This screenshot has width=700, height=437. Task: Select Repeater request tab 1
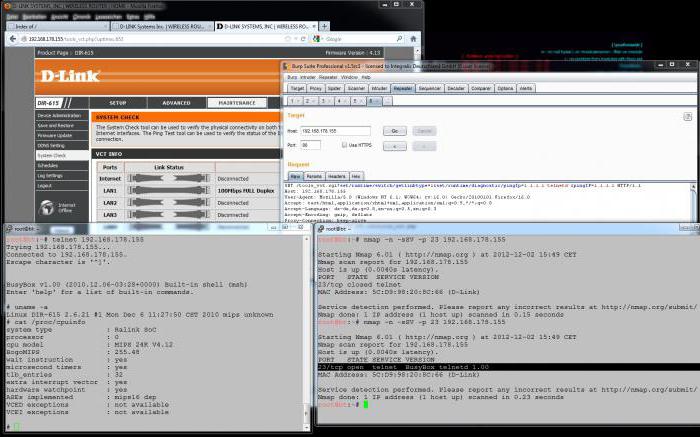[294, 101]
